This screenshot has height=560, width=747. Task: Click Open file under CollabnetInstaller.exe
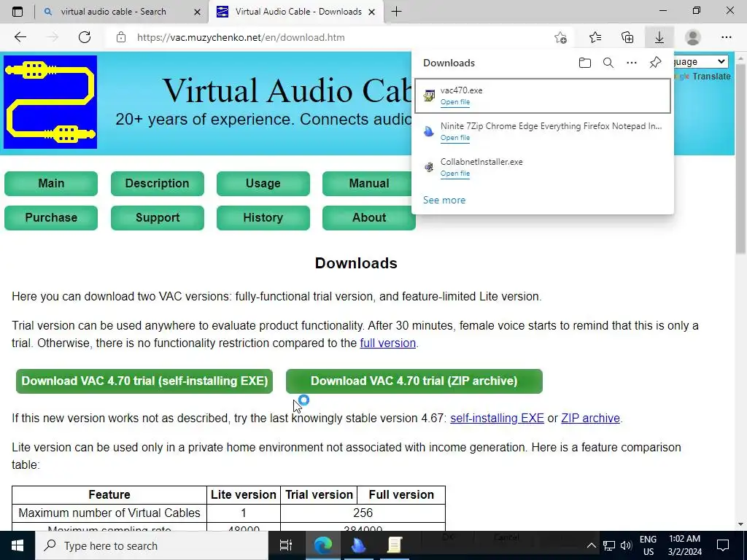tap(455, 174)
